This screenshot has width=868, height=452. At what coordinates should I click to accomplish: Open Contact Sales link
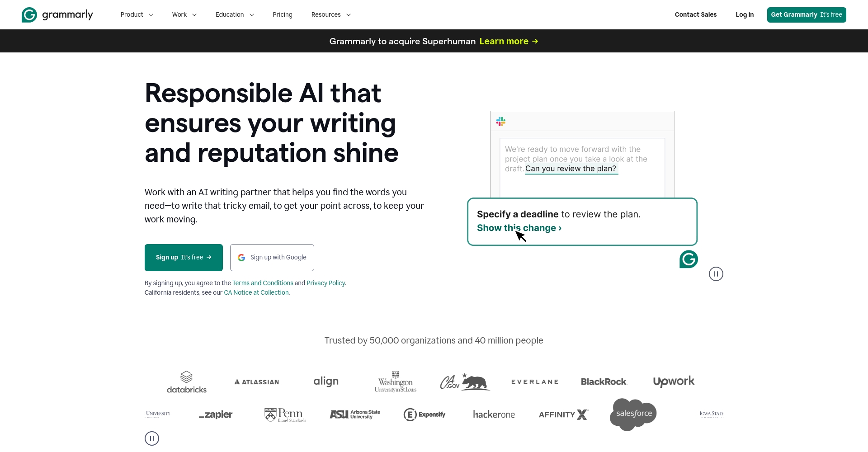coord(696,14)
